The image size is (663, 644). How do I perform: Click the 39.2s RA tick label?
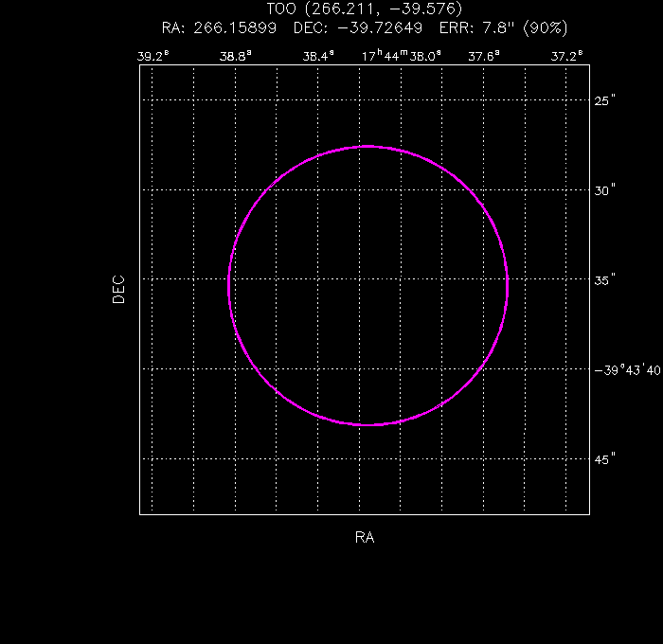pyautogui.click(x=153, y=56)
